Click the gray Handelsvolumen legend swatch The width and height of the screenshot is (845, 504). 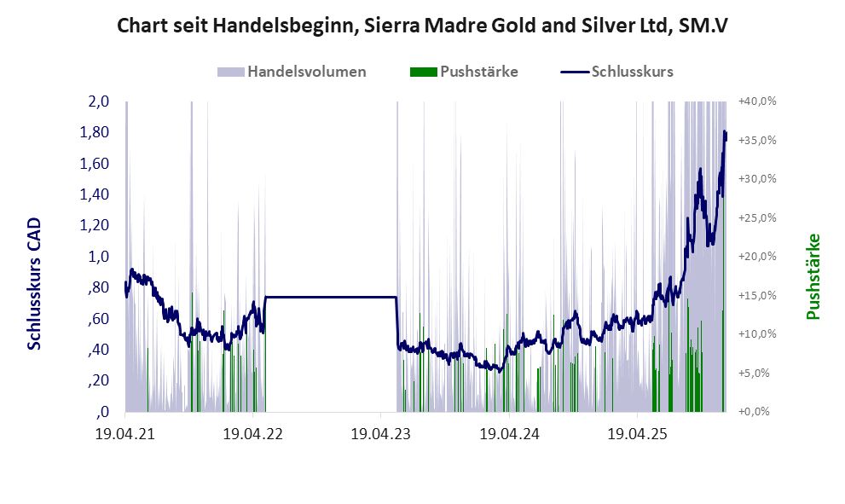point(231,72)
